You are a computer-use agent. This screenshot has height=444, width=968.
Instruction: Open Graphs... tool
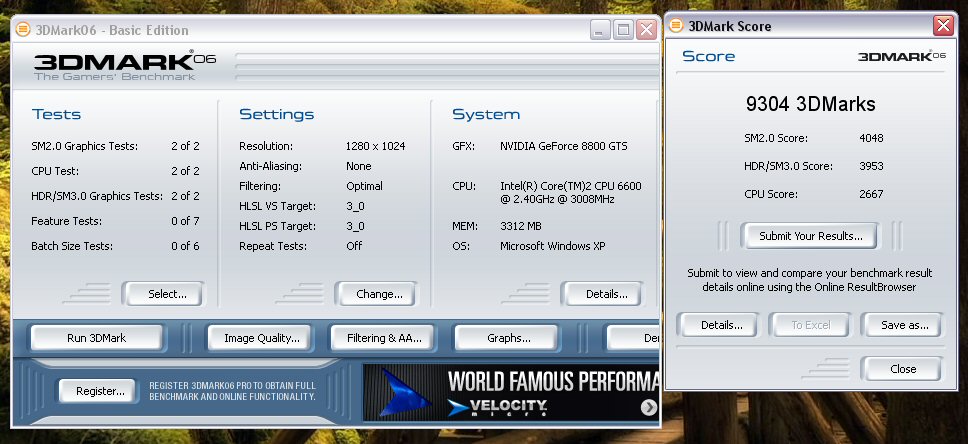[509, 338]
